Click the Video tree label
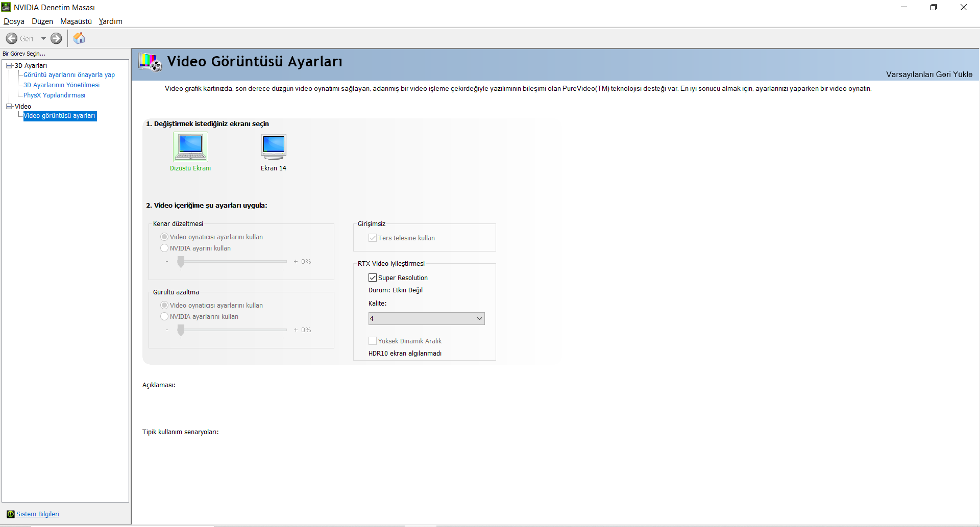980x527 pixels. pyautogui.click(x=23, y=106)
